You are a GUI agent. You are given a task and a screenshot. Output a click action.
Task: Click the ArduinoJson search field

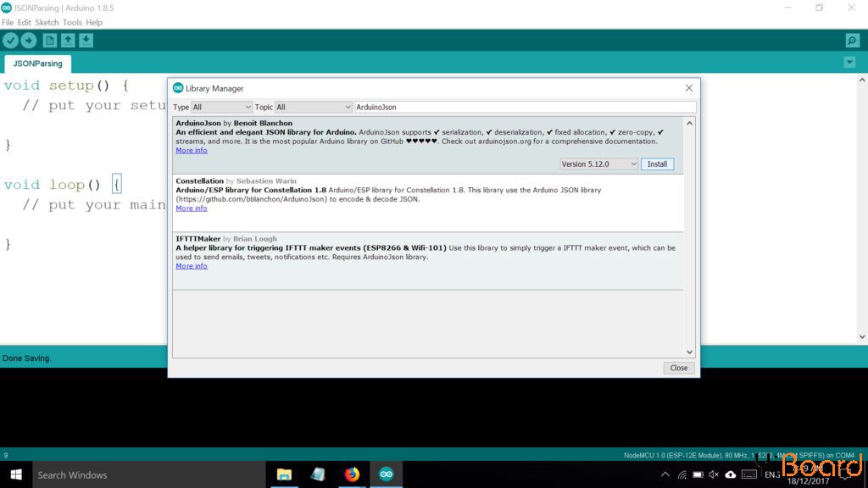coord(525,107)
